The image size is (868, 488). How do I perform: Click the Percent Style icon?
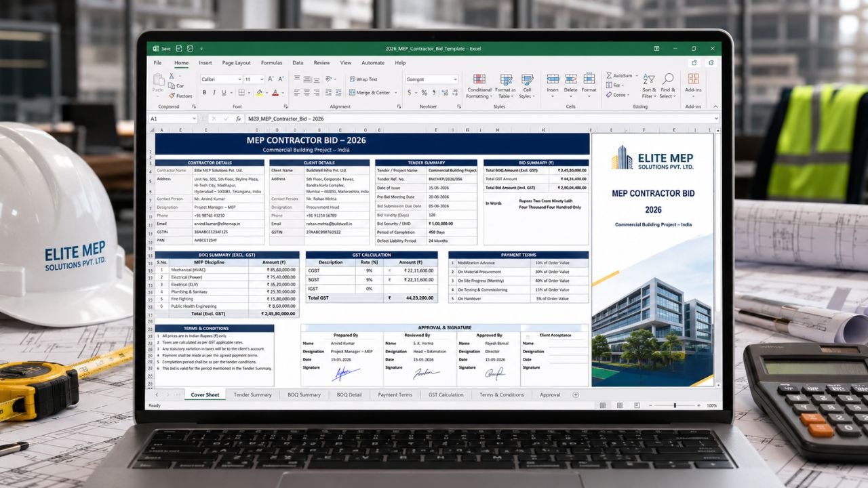425,93
